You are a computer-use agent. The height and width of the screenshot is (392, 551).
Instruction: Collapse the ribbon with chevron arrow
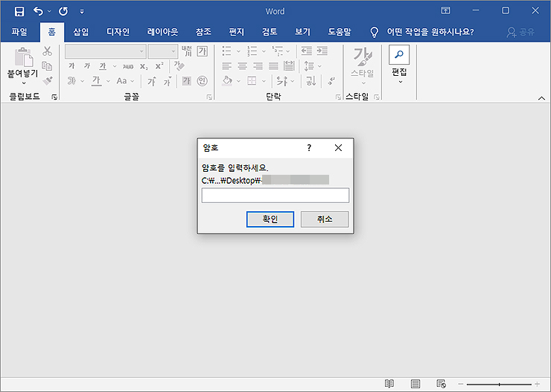pyautogui.click(x=541, y=98)
